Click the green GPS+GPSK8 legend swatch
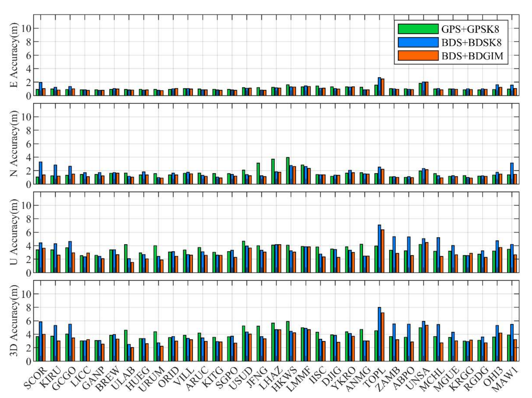Screen dimensions: 532x398 418,29
